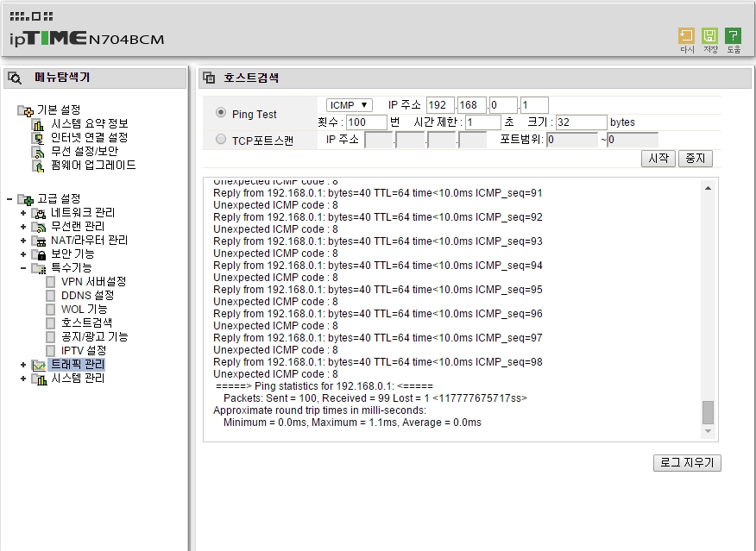Click the 트래픽 관리 graph icon
Image resolution: width=756 pixels, height=551 pixels.
[x=39, y=365]
